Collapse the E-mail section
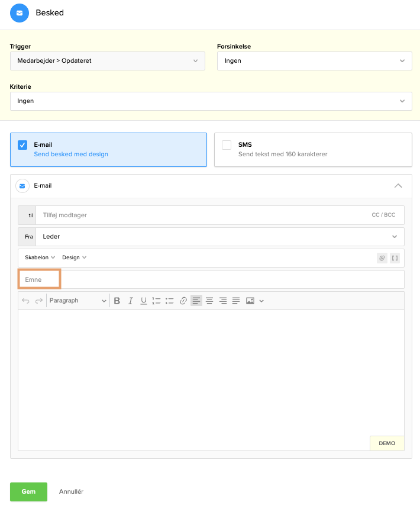 coord(398,185)
